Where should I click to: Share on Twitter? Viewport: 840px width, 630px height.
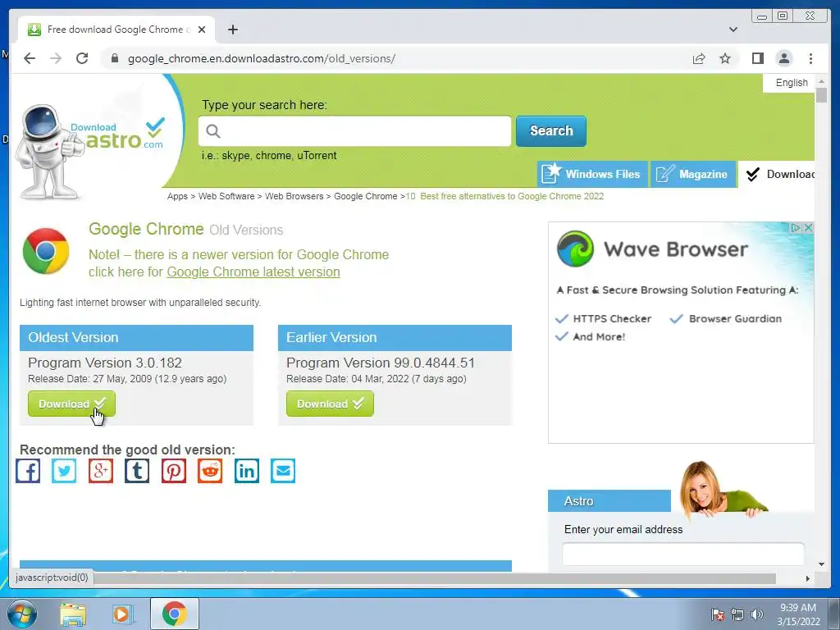[x=64, y=471]
